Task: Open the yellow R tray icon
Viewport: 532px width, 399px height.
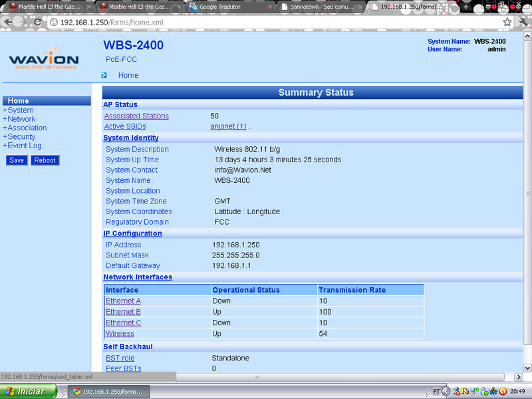Action: coord(465,391)
